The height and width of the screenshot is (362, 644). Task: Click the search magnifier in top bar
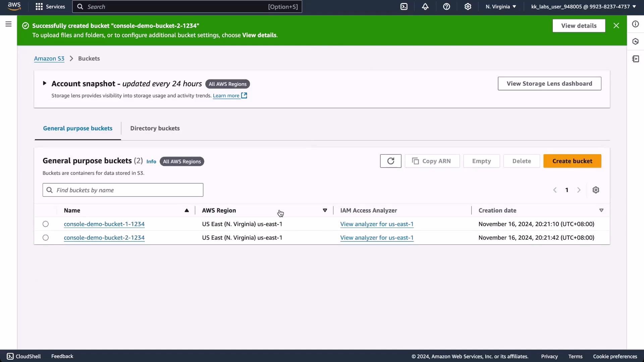[80, 7]
